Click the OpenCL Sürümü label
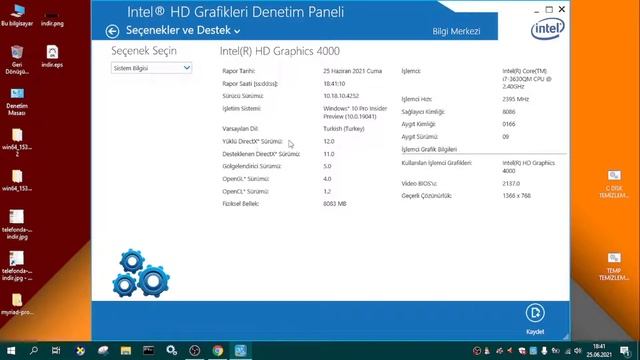The image size is (640, 360). tap(245, 191)
